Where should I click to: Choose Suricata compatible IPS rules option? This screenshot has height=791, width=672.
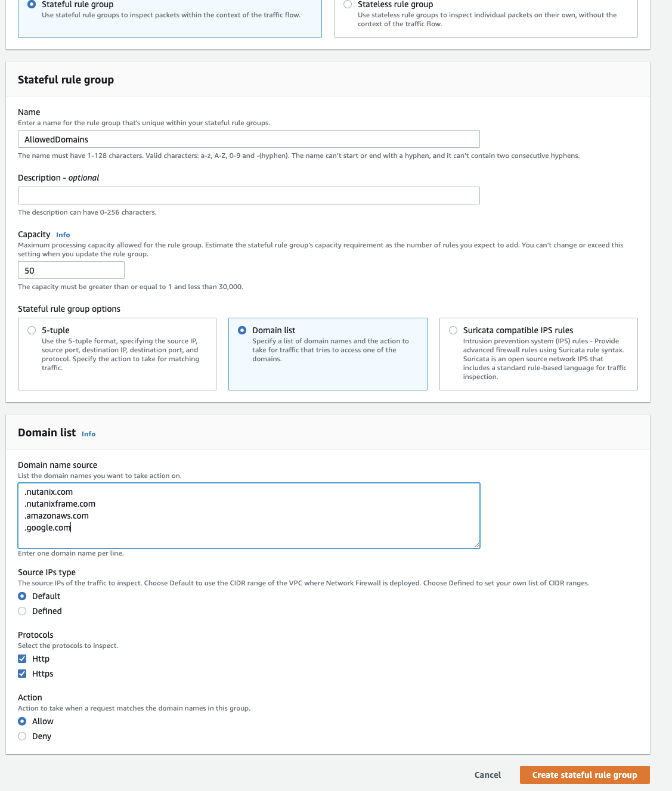pyautogui.click(x=453, y=330)
